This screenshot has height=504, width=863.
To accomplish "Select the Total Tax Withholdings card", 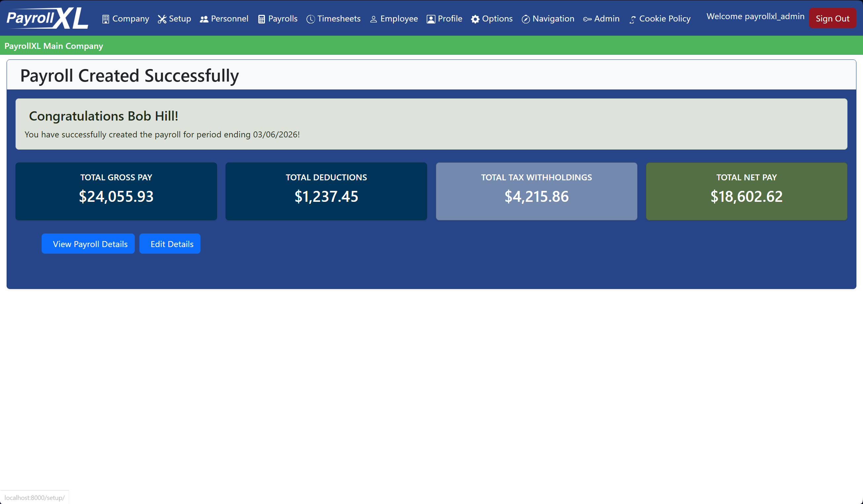I will coord(536,192).
